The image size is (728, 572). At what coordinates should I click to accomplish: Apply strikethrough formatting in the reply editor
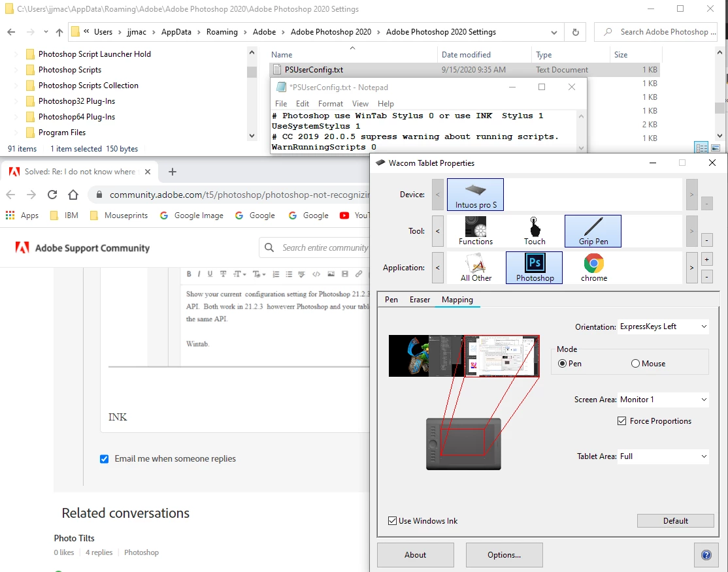coord(223,274)
